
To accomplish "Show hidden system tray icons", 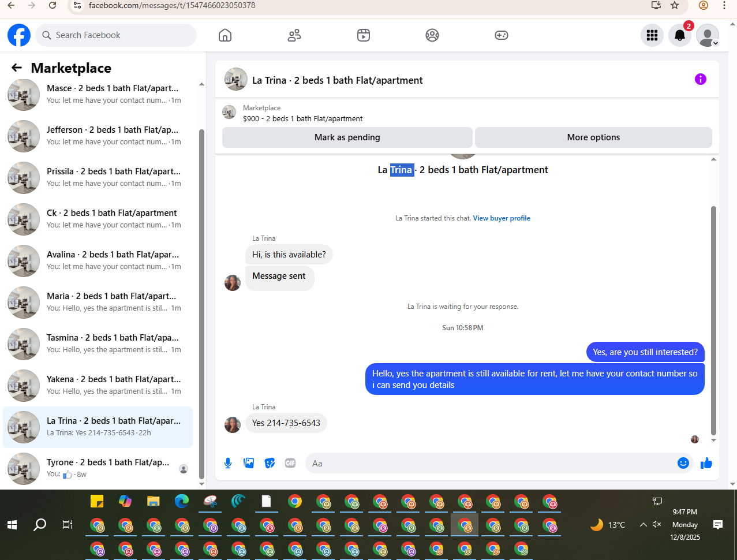I will coord(643,525).
